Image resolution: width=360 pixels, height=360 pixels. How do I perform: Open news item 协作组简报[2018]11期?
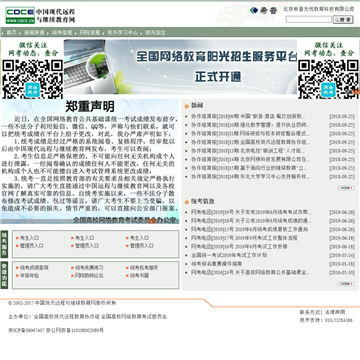click(250, 134)
